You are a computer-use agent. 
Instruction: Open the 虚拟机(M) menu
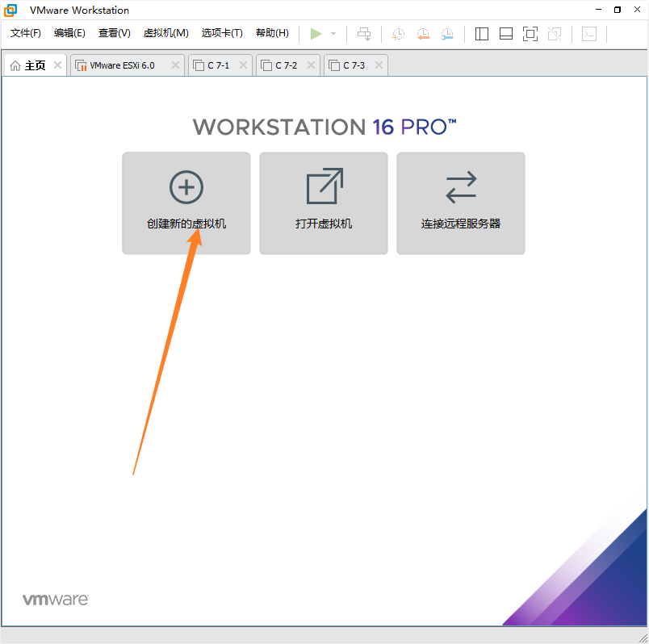click(165, 33)
